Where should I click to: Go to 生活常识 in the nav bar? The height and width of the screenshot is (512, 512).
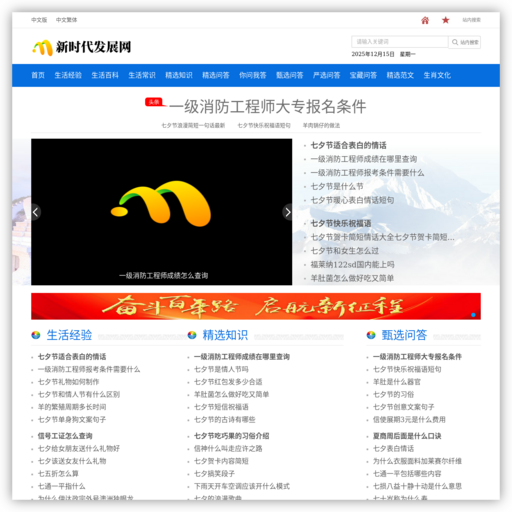142,75
